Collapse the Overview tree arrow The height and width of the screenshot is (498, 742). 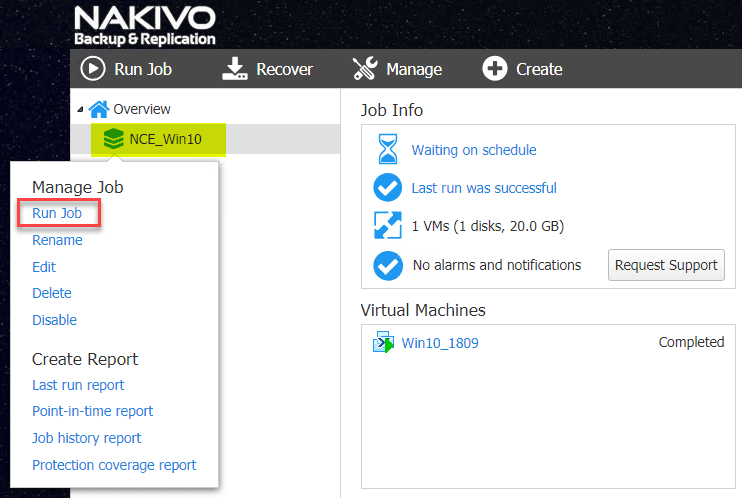pos(81,109)
